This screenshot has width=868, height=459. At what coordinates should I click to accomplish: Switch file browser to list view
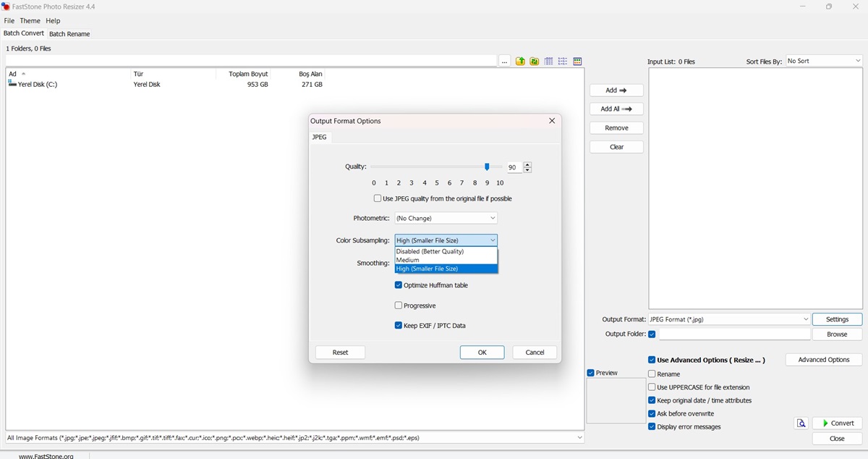click(x=563, y=62)
